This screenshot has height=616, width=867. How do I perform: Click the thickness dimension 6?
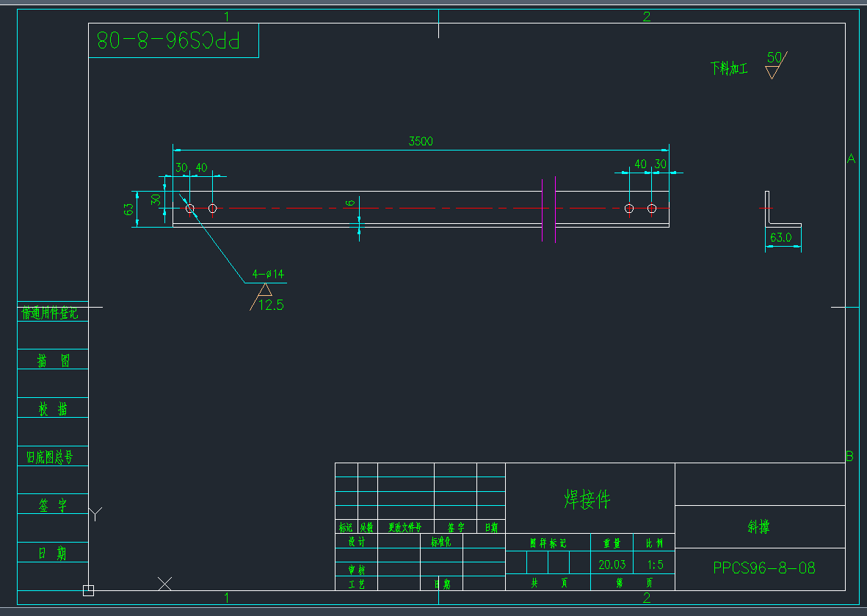350,203
